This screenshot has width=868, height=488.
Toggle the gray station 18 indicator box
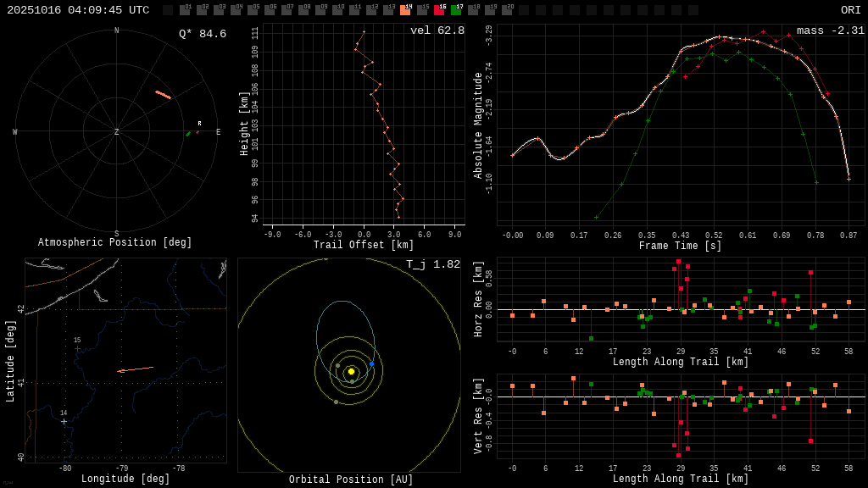[x=473, y=10]
